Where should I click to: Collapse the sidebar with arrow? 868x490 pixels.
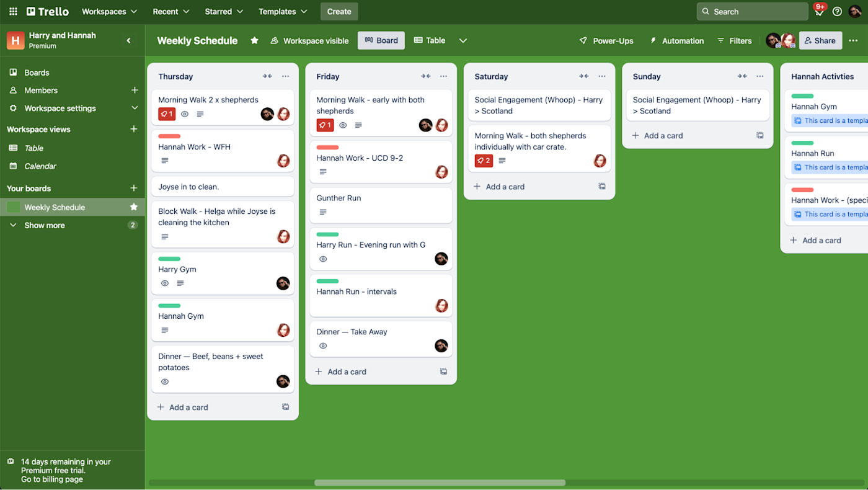coord(129,40)
